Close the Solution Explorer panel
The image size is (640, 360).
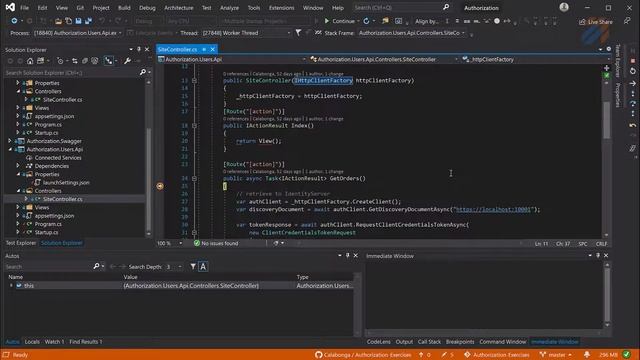coord(147,49)
